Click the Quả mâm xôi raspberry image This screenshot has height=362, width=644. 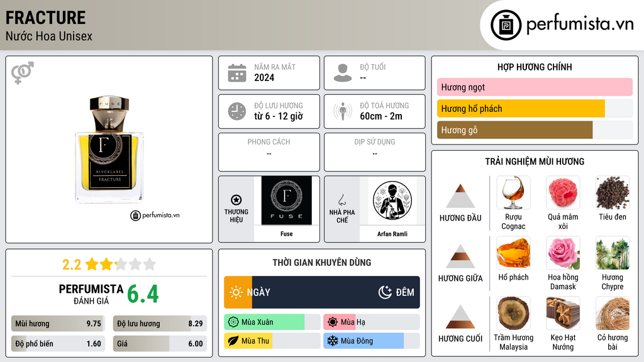point(563,193)
